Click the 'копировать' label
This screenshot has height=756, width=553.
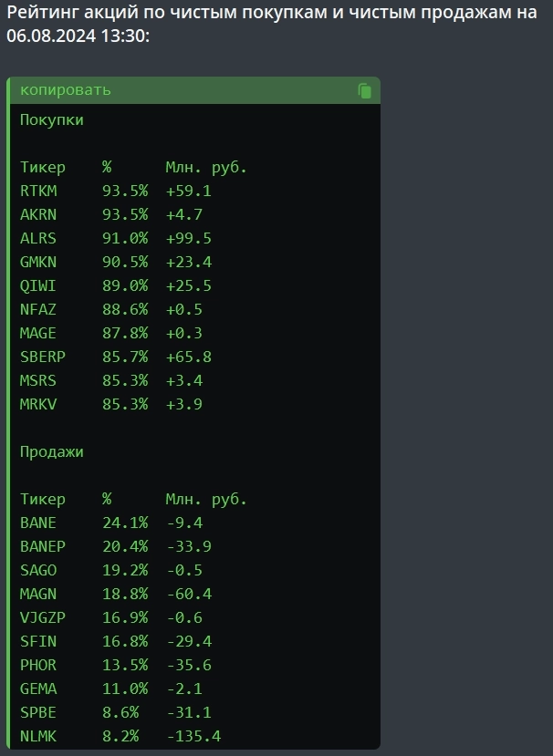click(x=66, y=90)
